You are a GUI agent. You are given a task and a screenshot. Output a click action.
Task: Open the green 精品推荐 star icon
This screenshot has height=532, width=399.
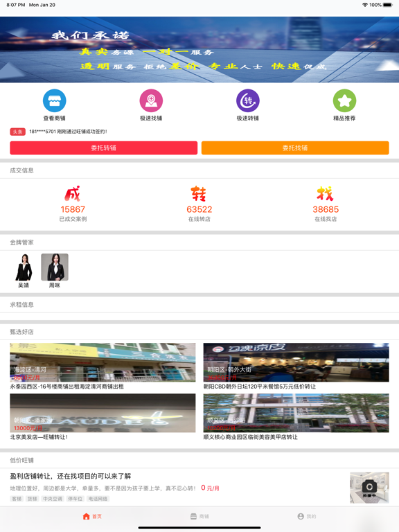344,100
